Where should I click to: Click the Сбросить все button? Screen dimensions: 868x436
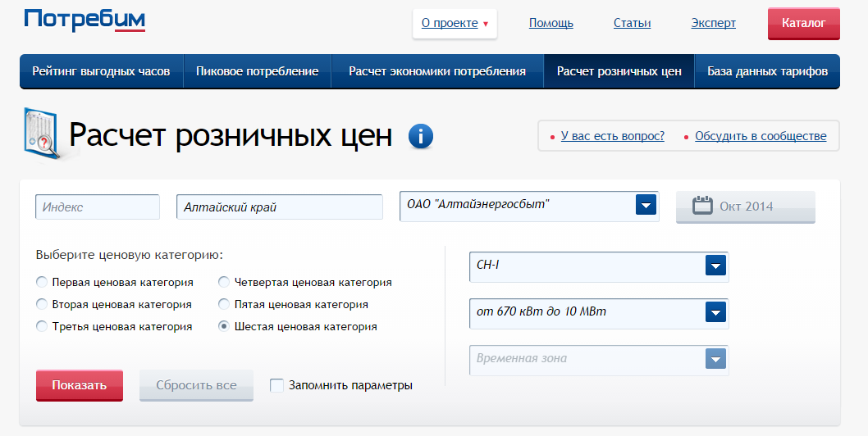pos(197,385)
